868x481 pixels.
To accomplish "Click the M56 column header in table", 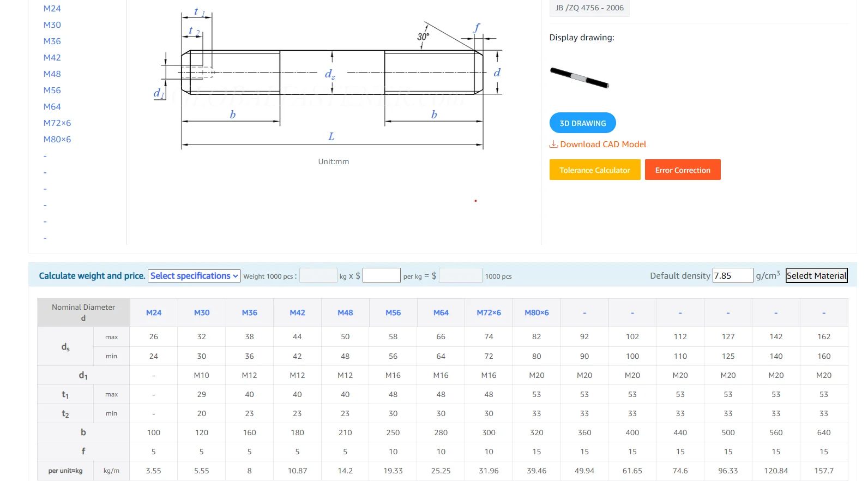I will pyautogui.click(x=393, y=313).
